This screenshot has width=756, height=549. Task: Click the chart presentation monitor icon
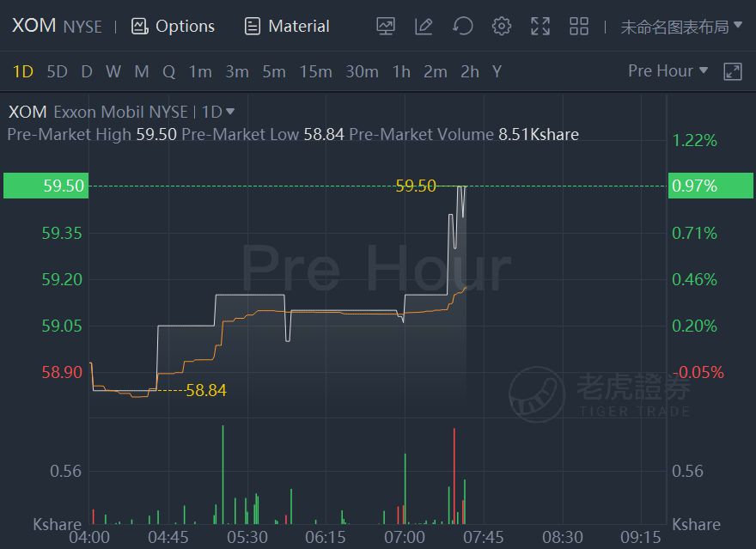(x=386, y=26)
